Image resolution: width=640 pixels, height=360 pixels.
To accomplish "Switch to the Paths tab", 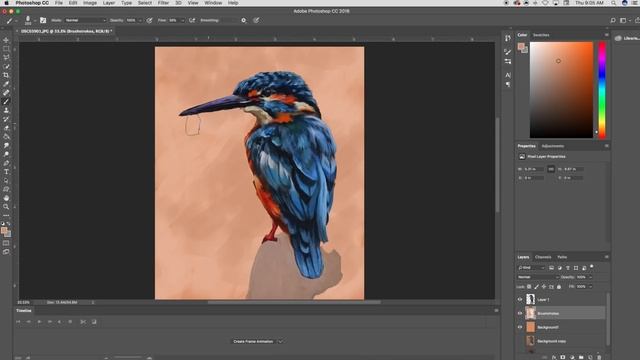I will tap(562, 257).
